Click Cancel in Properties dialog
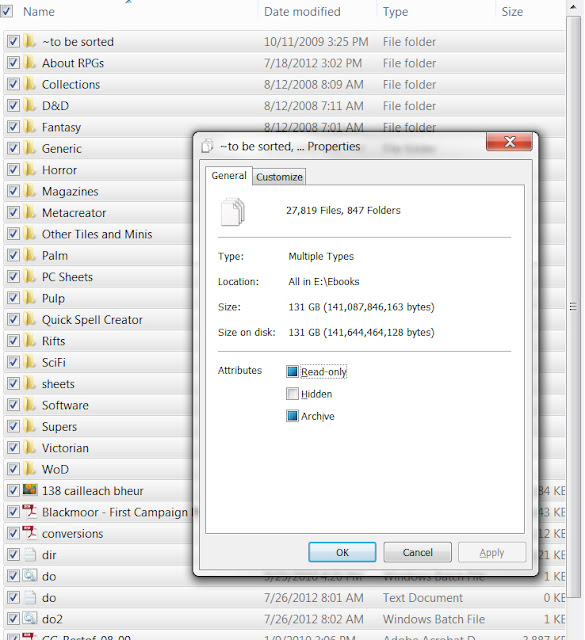 417,552
